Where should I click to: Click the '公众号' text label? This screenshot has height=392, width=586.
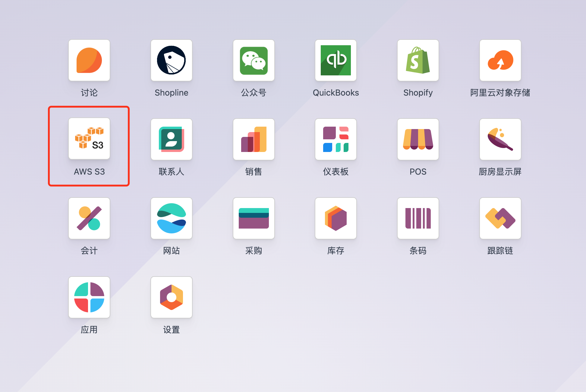254,93
